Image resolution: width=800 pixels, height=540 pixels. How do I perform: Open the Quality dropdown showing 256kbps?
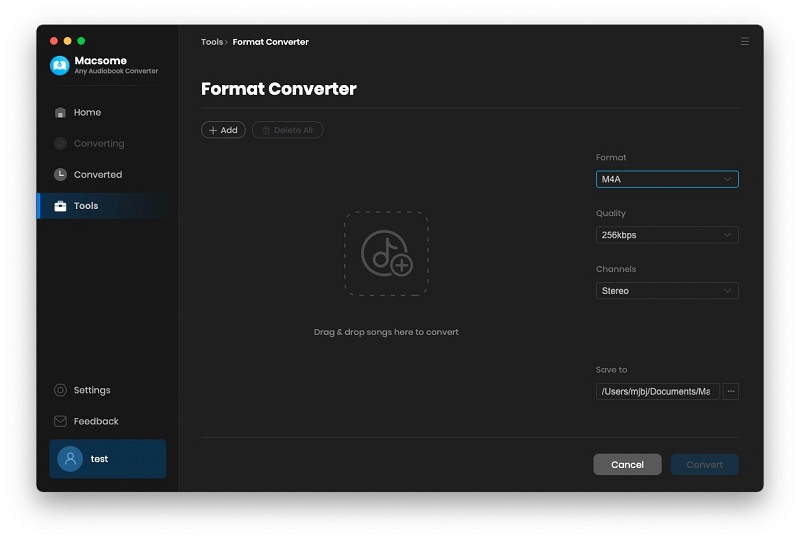667,235
